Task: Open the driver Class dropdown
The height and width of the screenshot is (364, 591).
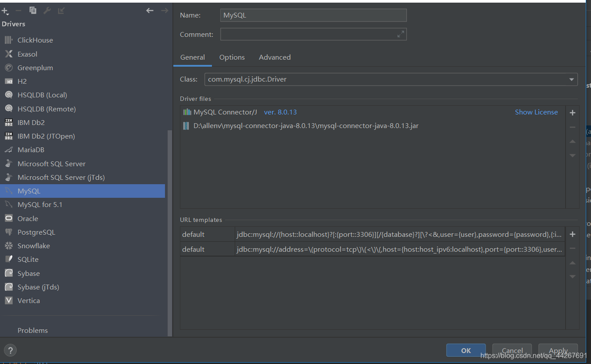Action: [x=391, y=79]
